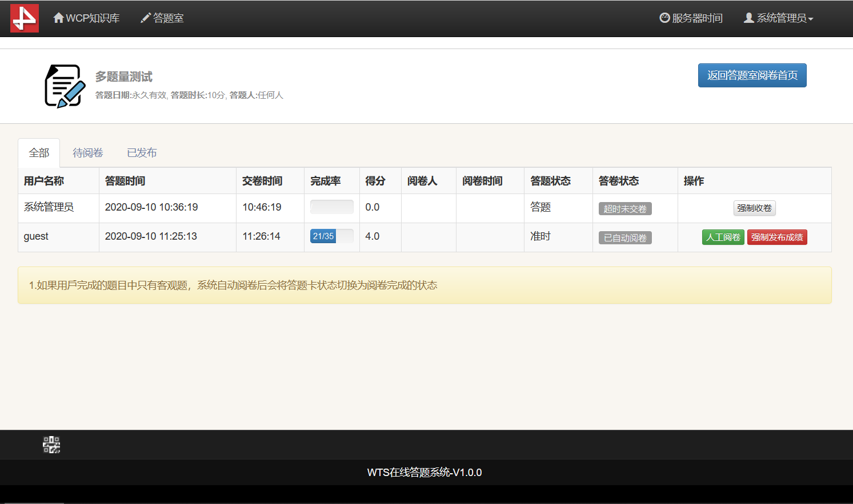Click the 21/35 completion progress bar
Screen dimensions: 853x504
coord(331,236)
